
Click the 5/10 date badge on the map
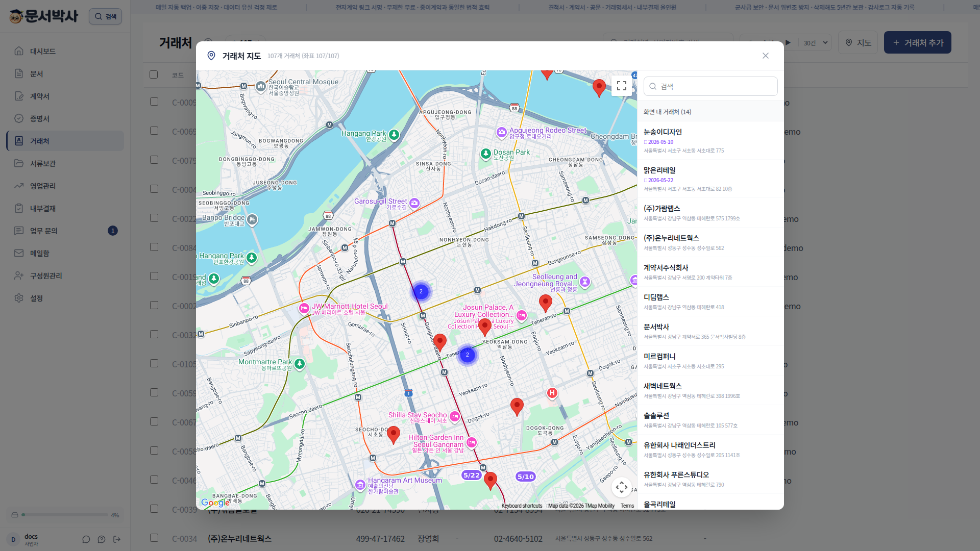pyautogui.click(x=526, y=477)
